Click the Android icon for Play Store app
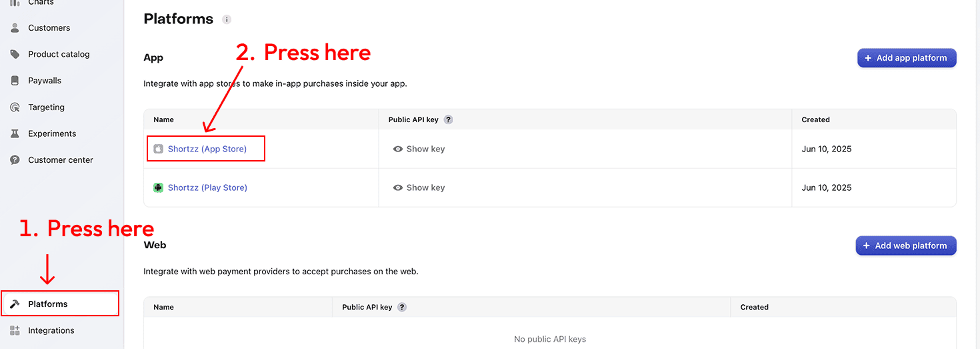Image resolution: width=980 pixels, height=349 pixels. [x=158, y=188]
